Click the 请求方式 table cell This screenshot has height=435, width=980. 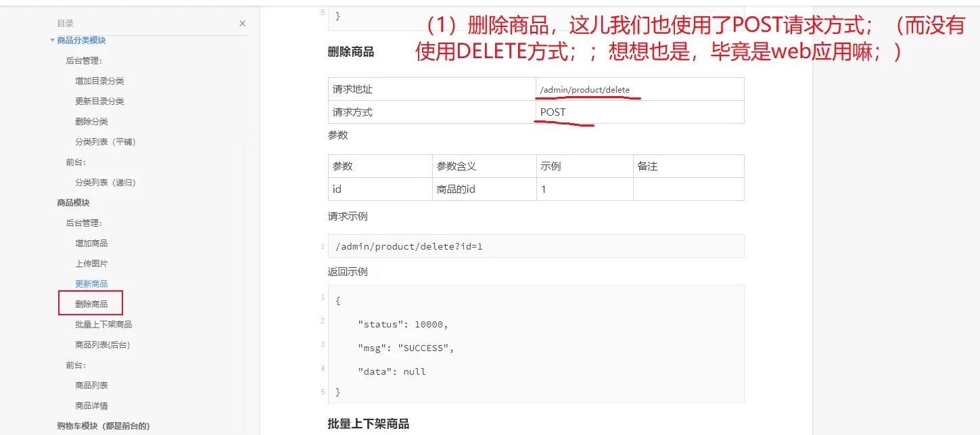point(432,112)
